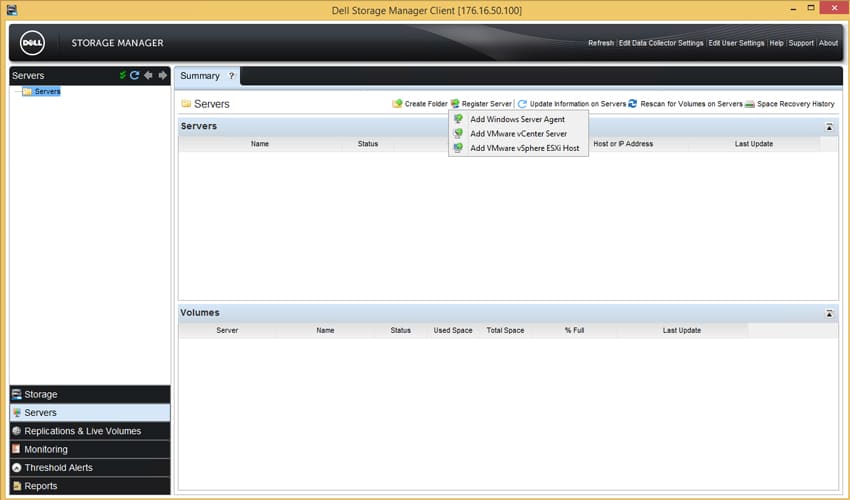Screen dimensions: 850x500
Task: Open the Support link
Action: pos(801,43)
